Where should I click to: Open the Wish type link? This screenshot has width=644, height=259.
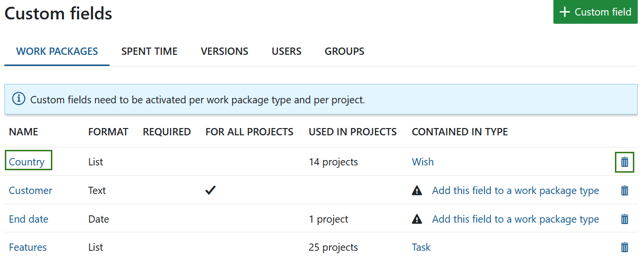pos(423,162)
